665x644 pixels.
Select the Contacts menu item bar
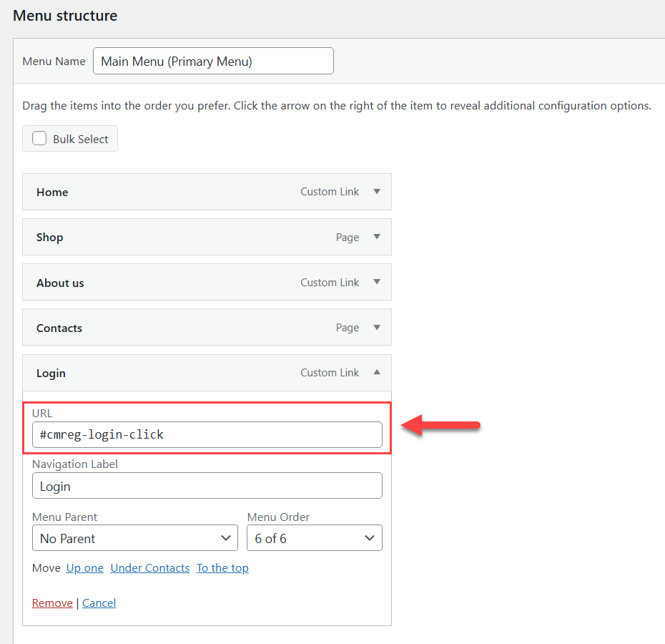207,327
